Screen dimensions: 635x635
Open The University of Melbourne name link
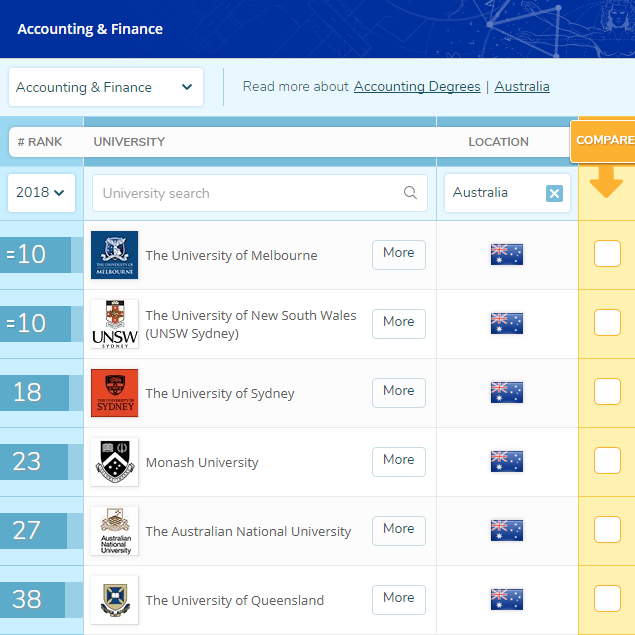pos(232,256)
